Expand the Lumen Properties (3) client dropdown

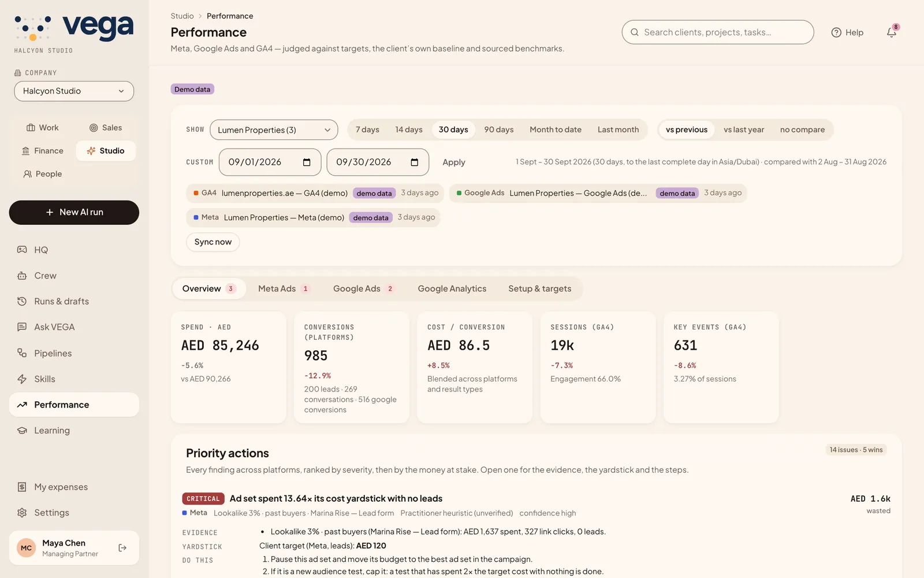point(274,130)
